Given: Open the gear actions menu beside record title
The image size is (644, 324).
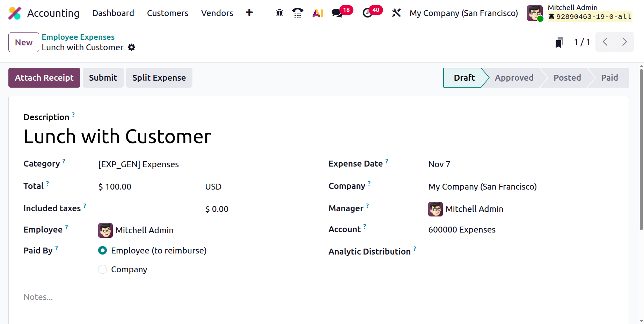Looking at the screenshot, I should pyautogui.click(x=131, y=47).
